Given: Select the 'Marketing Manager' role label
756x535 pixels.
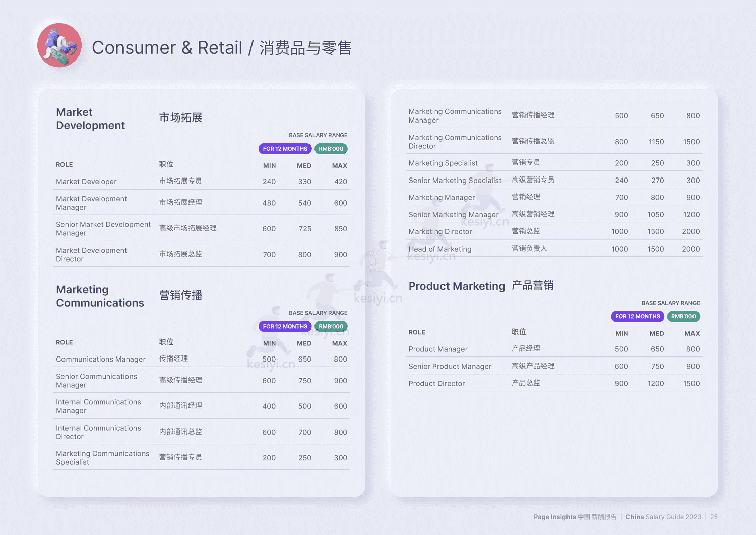Looking at the screenshot, I should point(442,198).
